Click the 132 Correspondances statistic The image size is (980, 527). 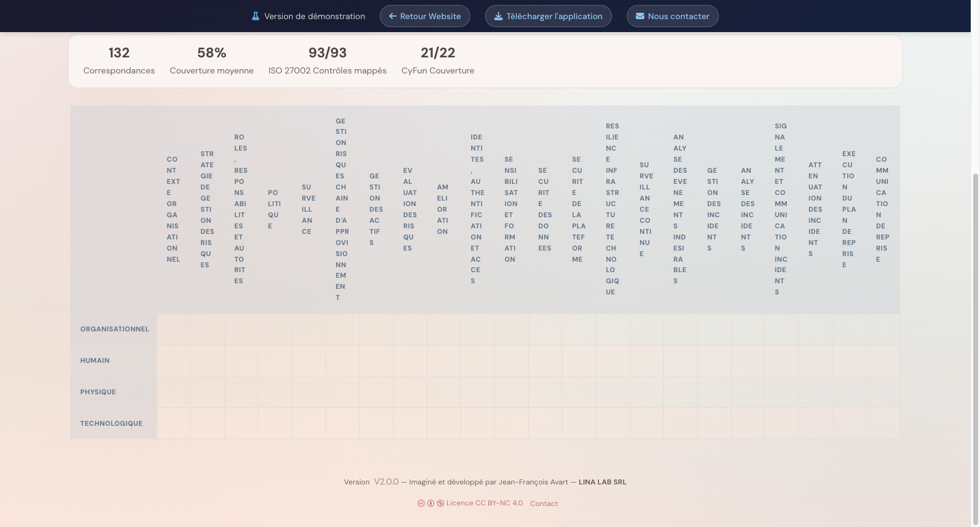click(119, 60)
